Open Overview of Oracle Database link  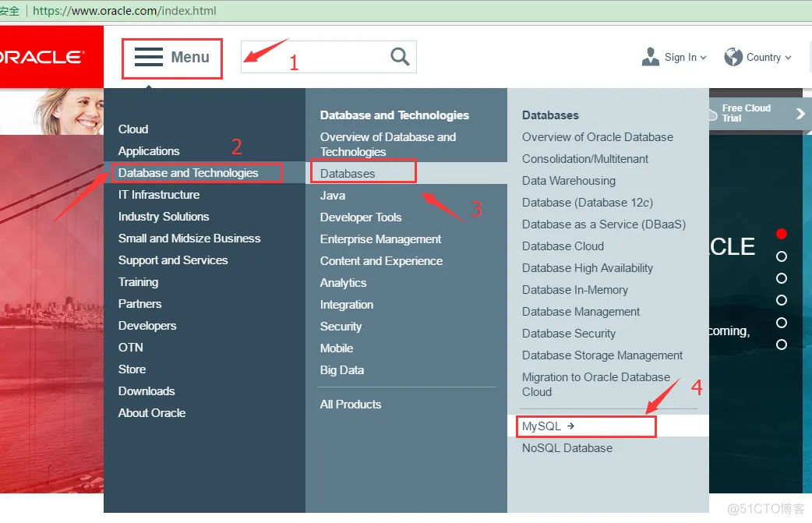598,136
